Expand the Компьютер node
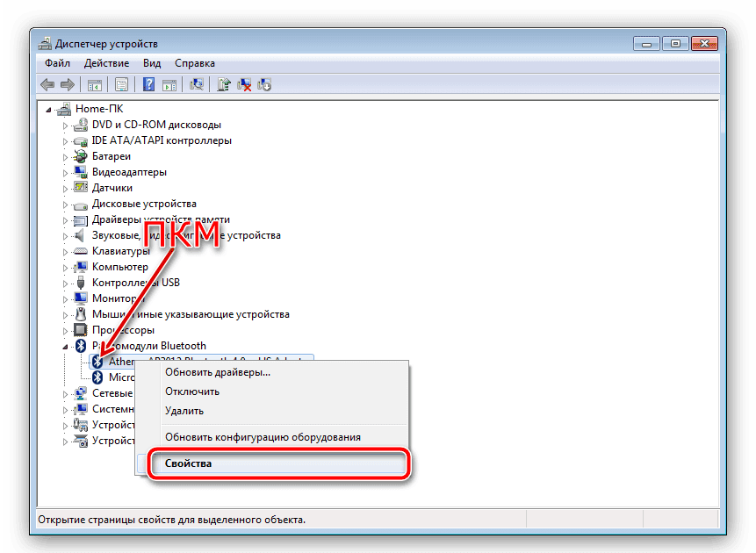Screen dimensions: 756x553 pos(65,268)
